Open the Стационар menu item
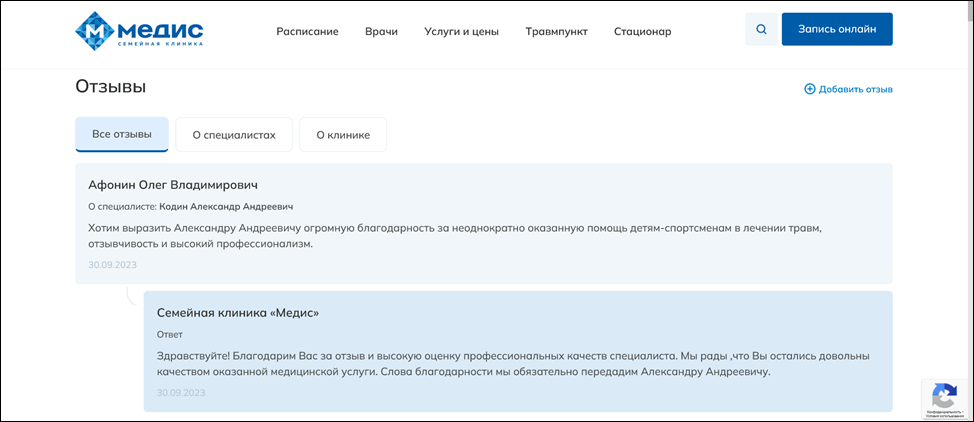Screen dimensions: 974x422 point(642,31)
